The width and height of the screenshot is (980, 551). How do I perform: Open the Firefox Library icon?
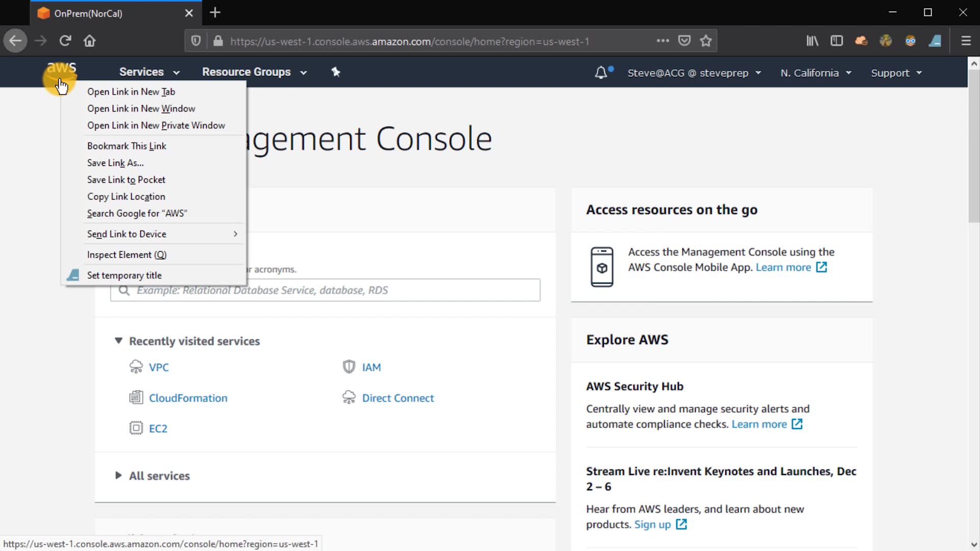[x=812, y=41]
